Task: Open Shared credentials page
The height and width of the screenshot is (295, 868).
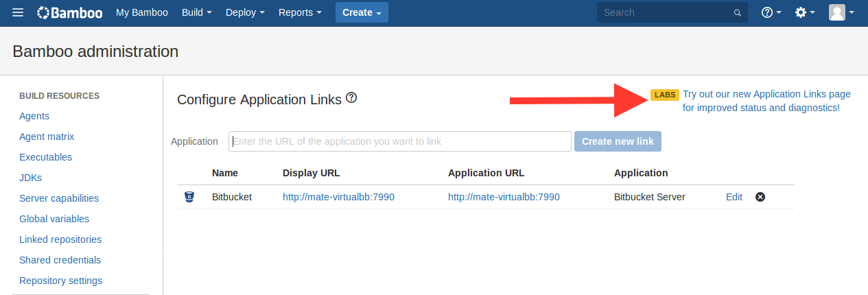Action: pyautogui.click(x=60, y=260)
